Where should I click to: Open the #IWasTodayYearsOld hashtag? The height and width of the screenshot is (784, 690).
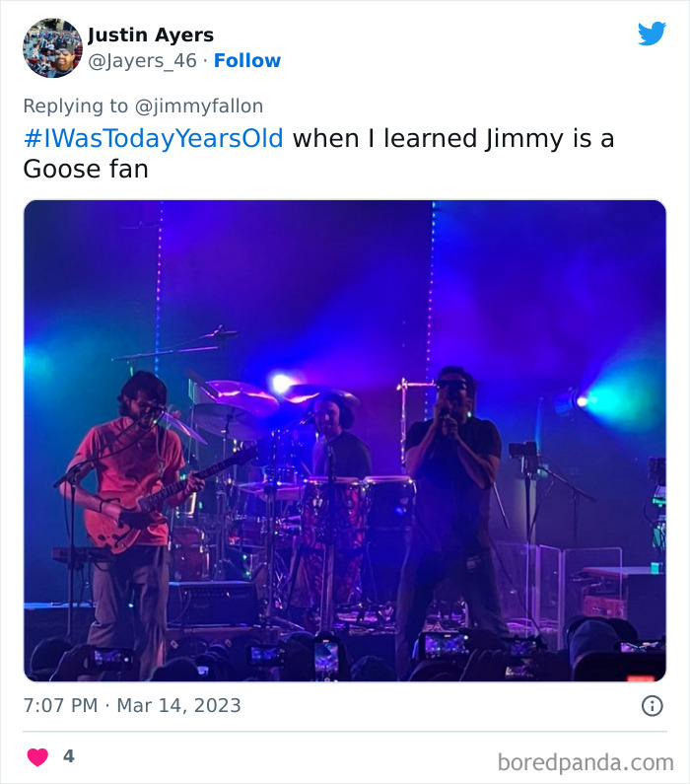pos(153,138)
